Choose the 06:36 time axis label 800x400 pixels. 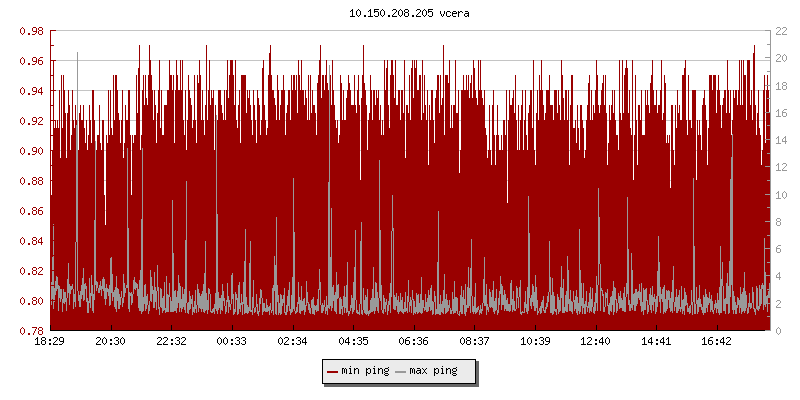click(x=414, y=342)
